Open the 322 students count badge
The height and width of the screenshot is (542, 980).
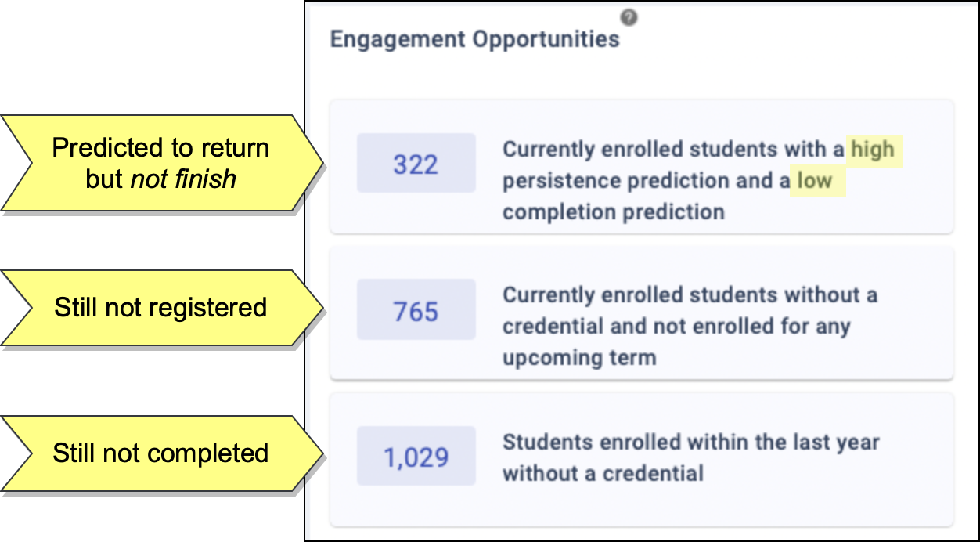[x=416, y=164]
